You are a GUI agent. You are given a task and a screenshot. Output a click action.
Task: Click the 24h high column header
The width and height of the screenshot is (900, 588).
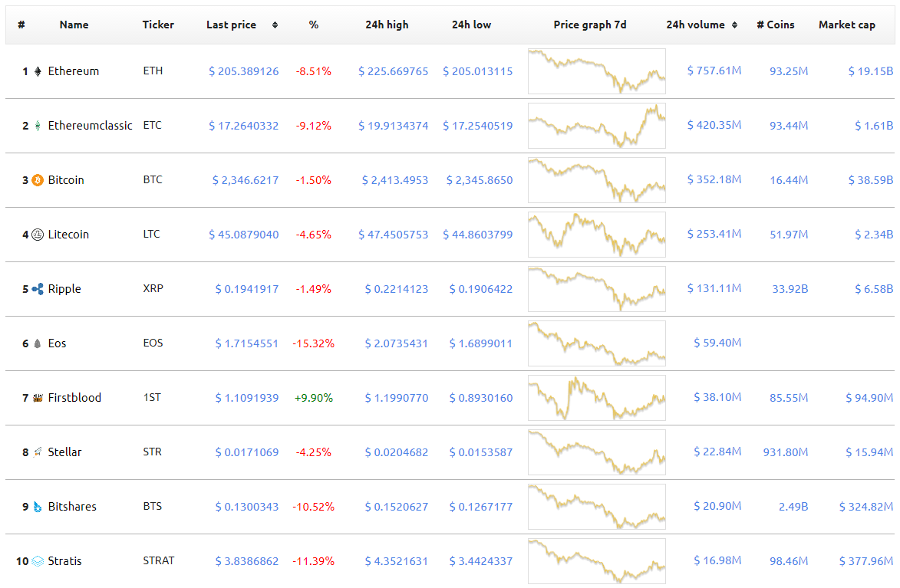point(387,25)
